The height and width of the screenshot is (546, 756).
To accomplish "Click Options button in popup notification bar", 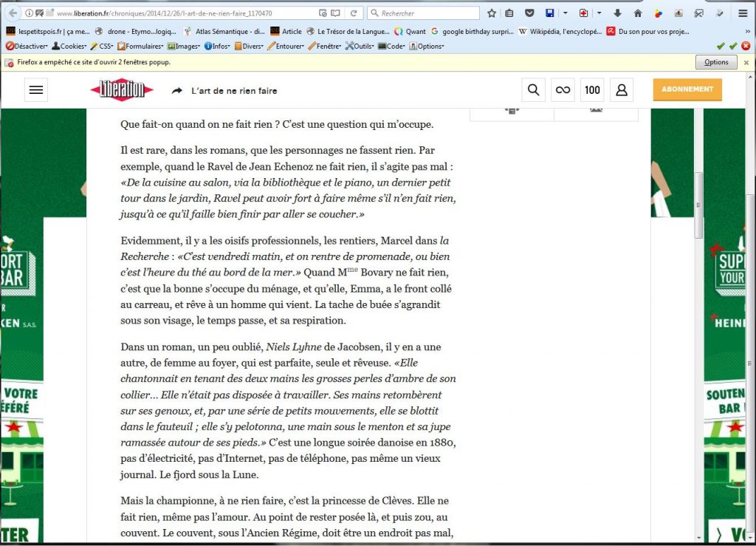I will [x=716, y=63].
